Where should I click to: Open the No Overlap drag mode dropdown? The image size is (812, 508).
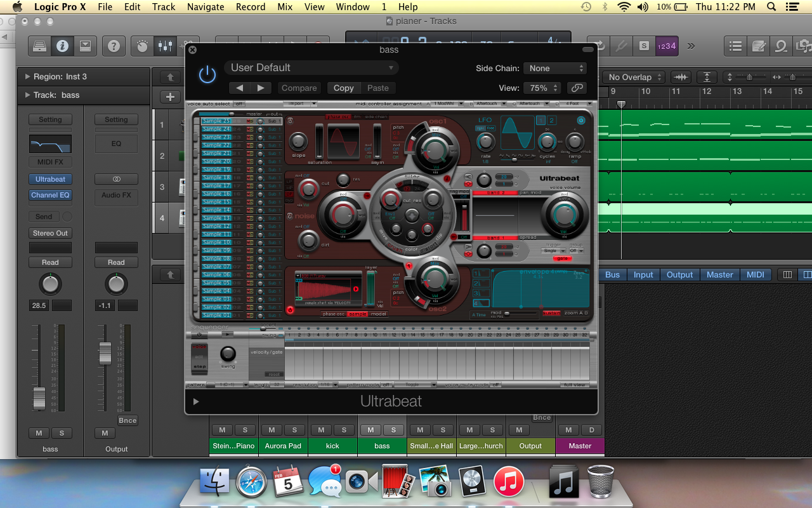(634, 77)
